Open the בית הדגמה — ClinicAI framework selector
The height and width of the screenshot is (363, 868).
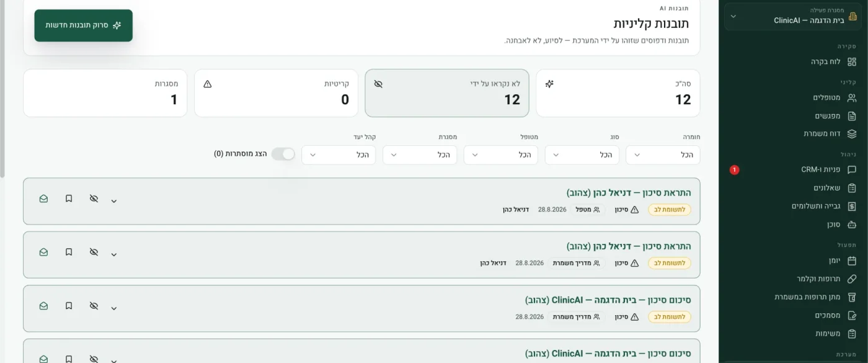click(793, 16)
